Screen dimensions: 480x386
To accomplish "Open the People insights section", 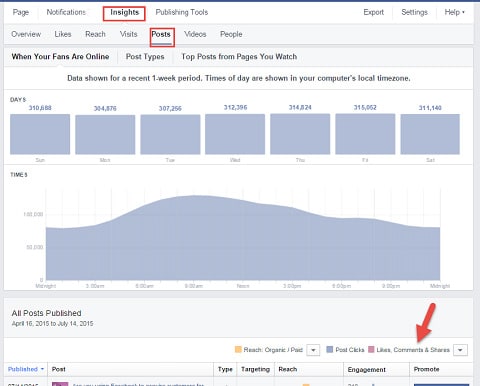I will click(x=231, y=34).
